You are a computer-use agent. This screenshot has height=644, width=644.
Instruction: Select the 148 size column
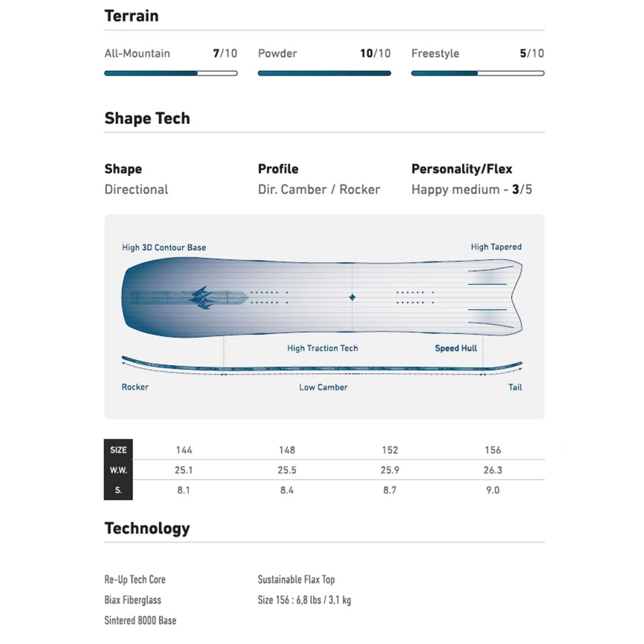tap(287, 450)
